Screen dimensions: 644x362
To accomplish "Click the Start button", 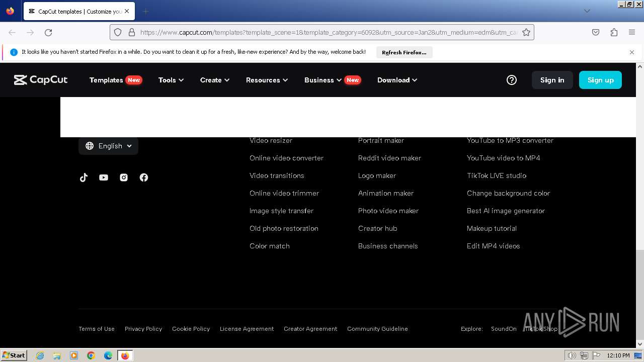I will click(14, 355).
